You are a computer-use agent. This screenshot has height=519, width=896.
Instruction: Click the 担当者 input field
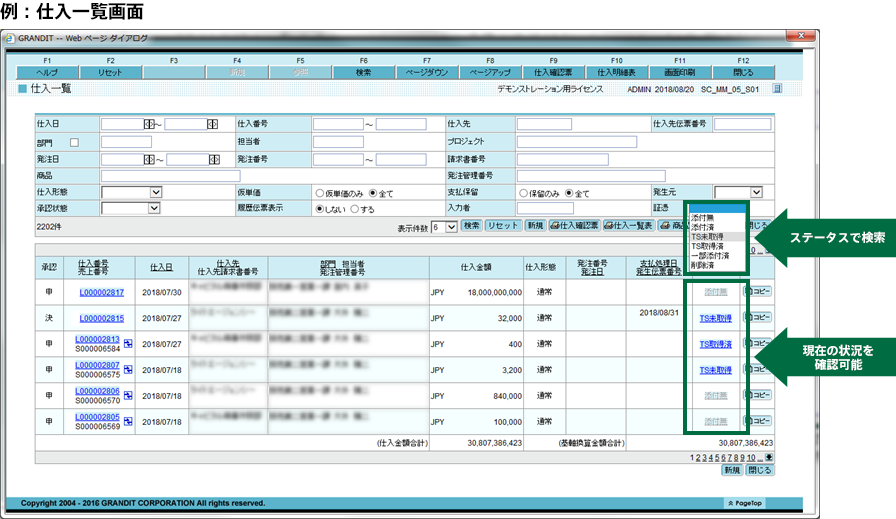click(338, 142)
